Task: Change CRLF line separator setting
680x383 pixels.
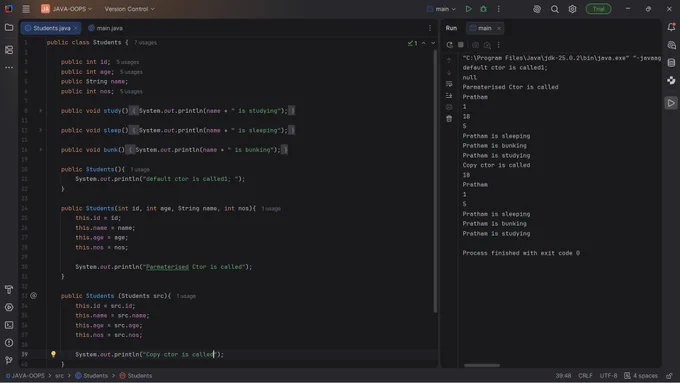Action: pyautogui.click(x=585, y=376)
